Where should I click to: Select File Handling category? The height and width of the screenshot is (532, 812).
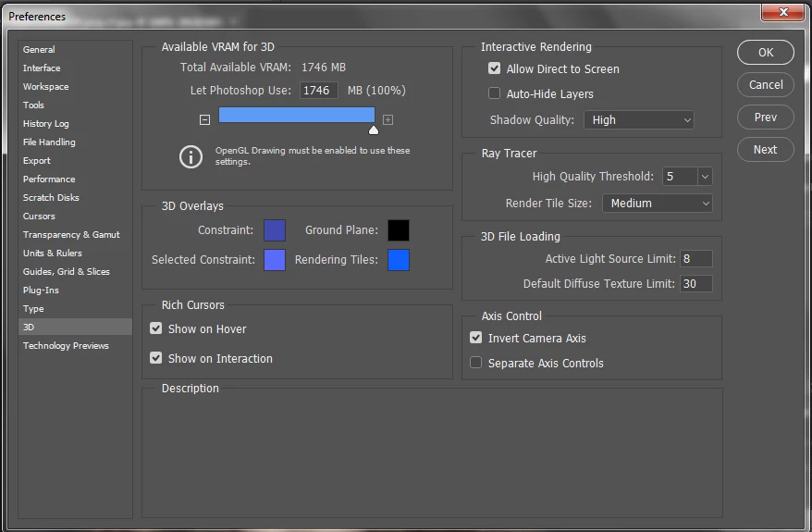[75, 142]
